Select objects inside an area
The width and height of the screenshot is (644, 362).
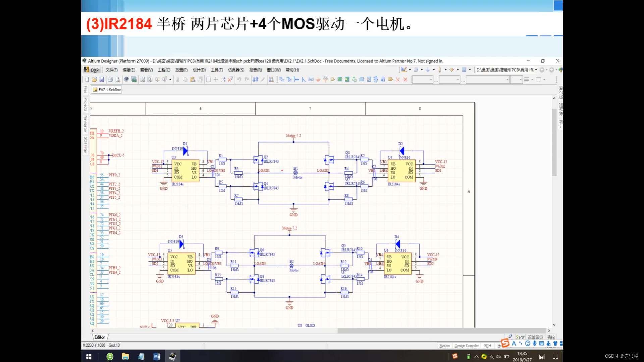coord(208,80)
